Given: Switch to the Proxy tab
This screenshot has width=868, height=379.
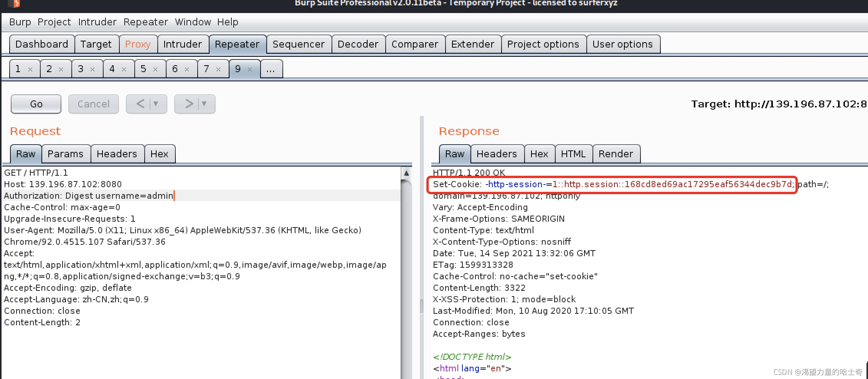Looking at the screenshot, I should pyautogui.click(x=138, y=44).
